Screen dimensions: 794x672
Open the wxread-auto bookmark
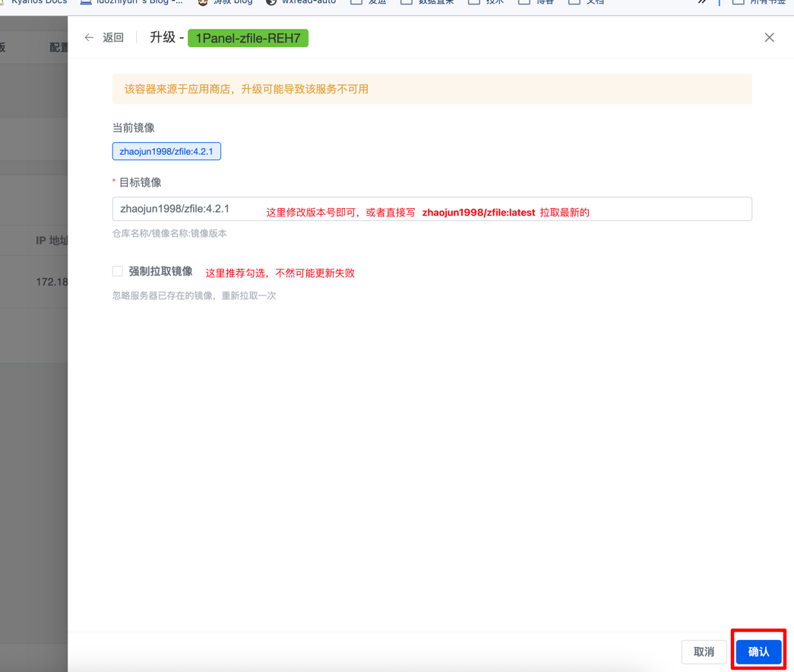click(x=301, y=2)
